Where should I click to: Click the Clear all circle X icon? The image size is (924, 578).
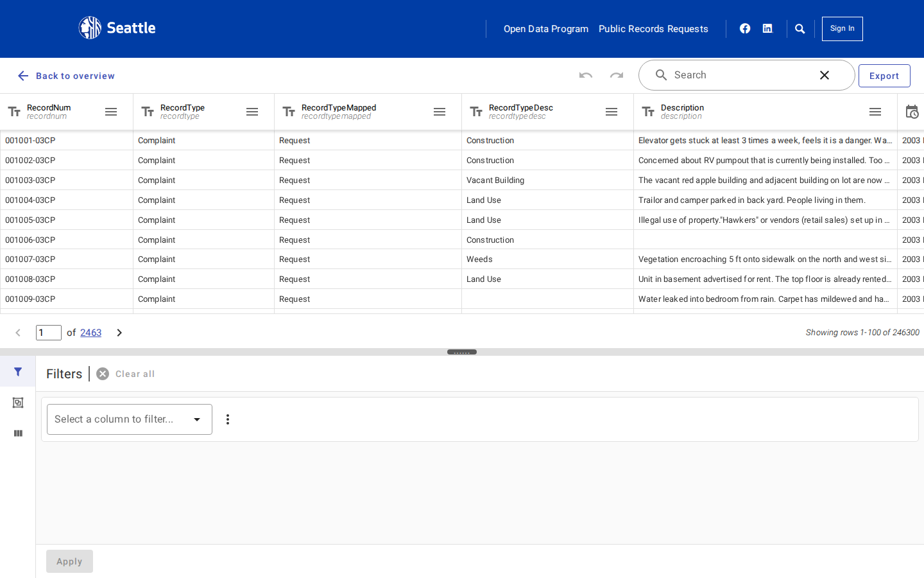tap(103, 374)
